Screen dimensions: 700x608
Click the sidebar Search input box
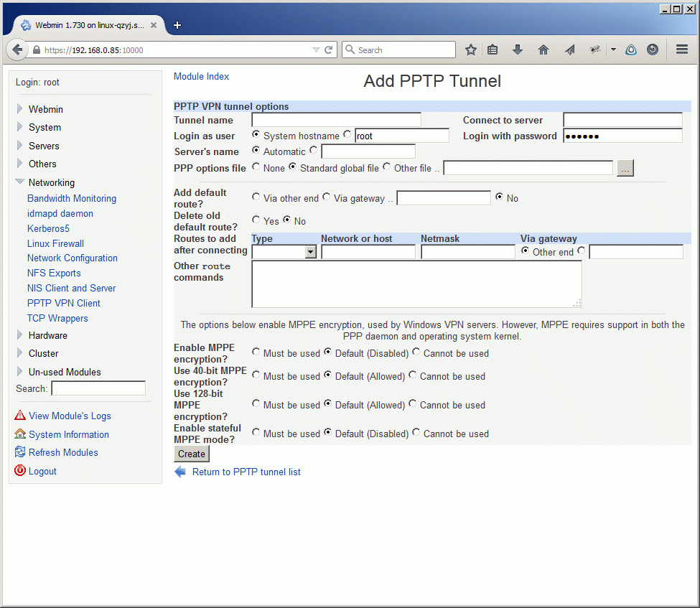tap(98, 388)
